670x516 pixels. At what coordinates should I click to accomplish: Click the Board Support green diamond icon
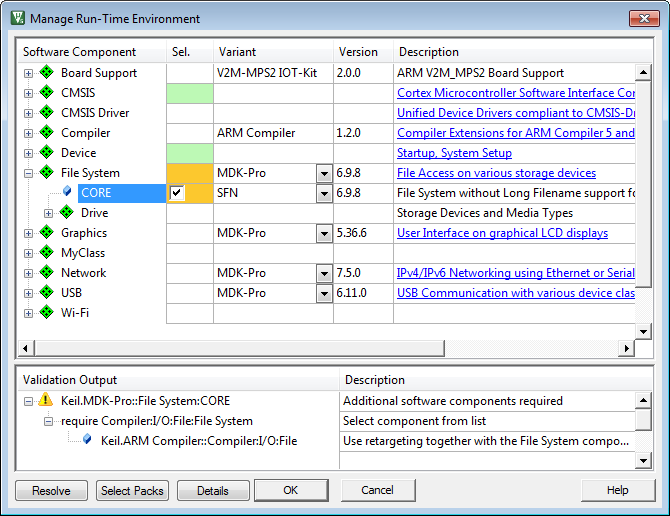coord(46,73)
